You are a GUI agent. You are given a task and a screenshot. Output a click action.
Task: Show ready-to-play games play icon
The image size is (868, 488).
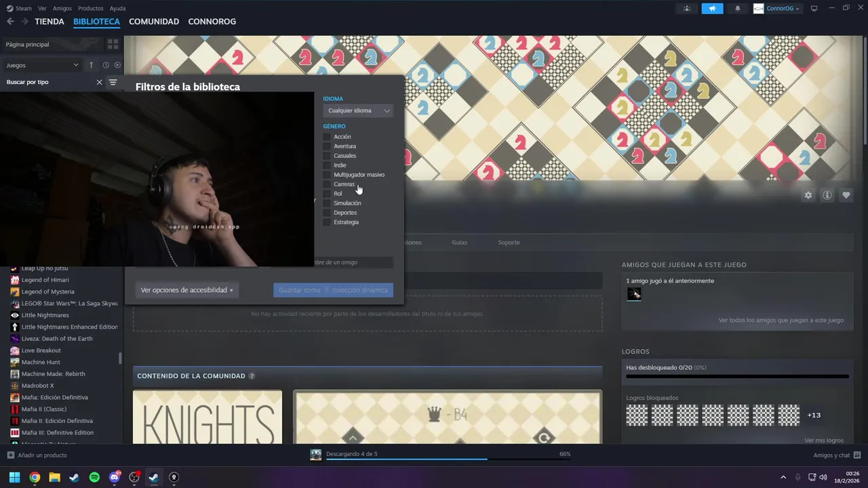click(117, 65)
